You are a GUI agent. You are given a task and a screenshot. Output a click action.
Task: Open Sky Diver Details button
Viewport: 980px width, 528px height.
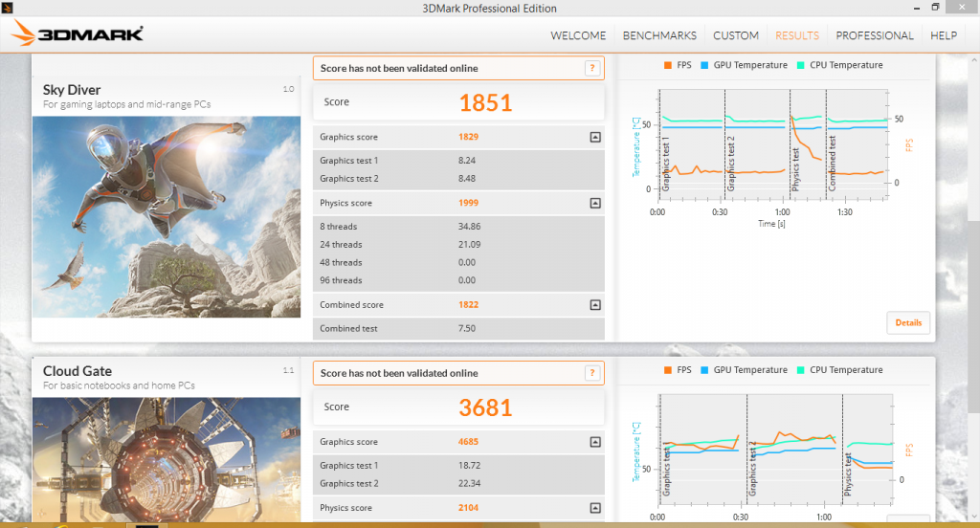[908, 323]
